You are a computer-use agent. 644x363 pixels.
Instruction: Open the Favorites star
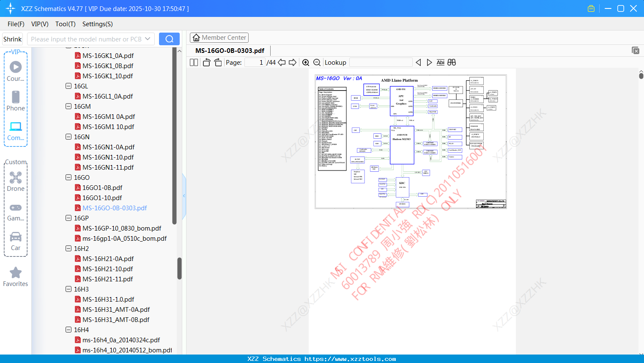point(16,277)
